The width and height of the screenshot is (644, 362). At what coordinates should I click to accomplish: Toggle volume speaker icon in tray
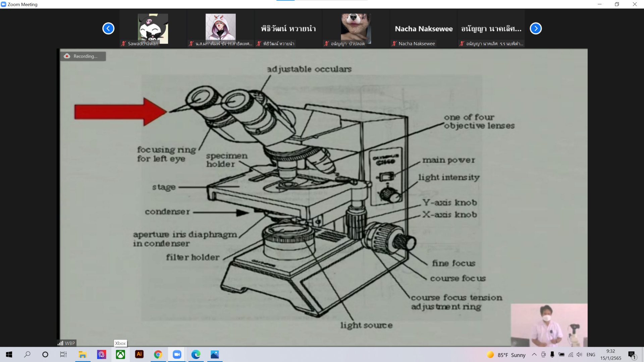click(x=579, y=355)
